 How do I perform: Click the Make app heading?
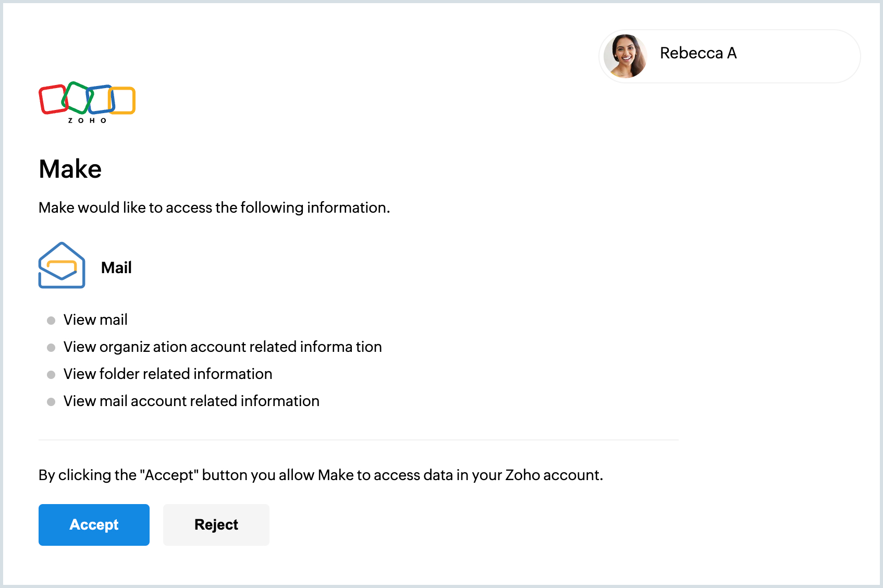tap(70, 169)
